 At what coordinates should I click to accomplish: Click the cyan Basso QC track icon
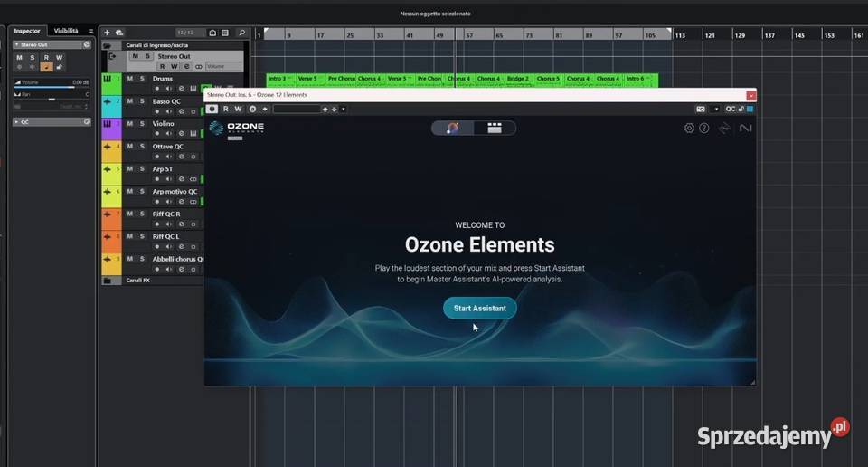pyautogui.click(x=108, y=101)
